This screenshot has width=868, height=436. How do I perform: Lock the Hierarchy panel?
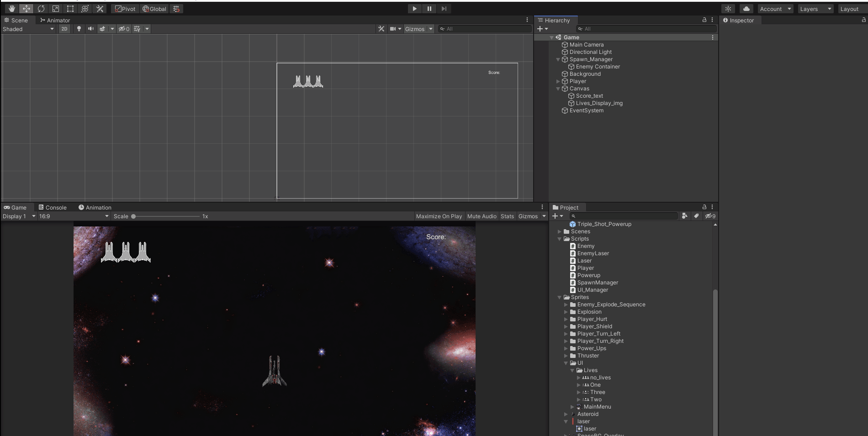coord(704,20)
